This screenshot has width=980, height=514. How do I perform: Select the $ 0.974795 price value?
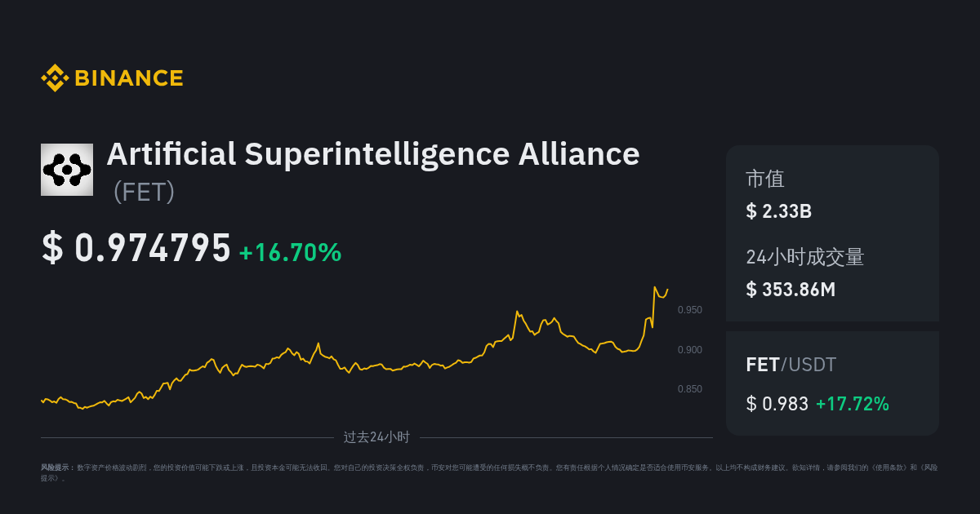point(136,248)
